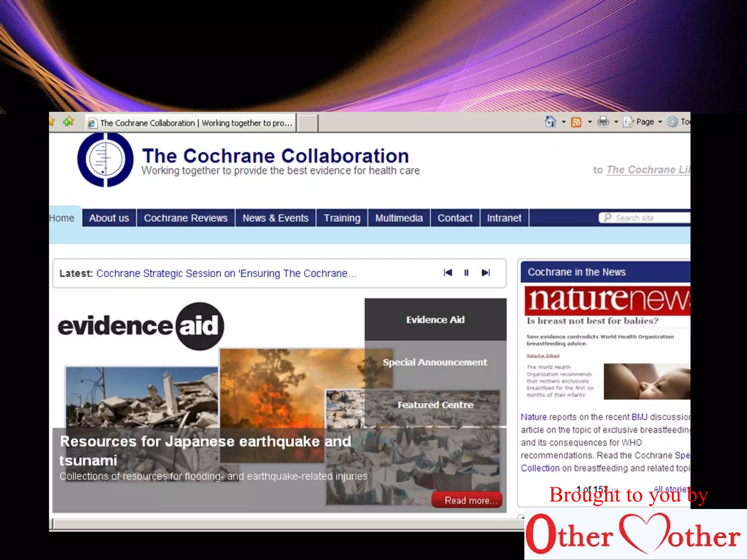Click the Featured Centre slide panel
The image size is (747, 560).
435,405
